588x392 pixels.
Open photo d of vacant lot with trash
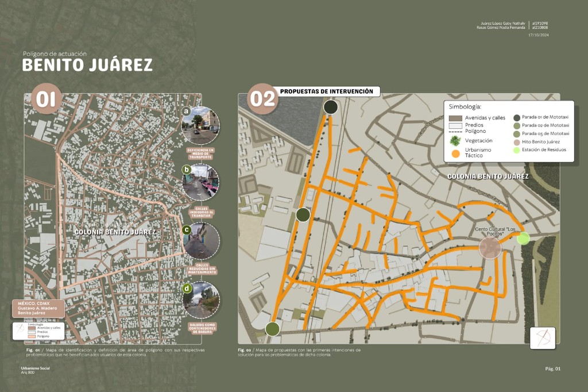(x=202, y=301)
